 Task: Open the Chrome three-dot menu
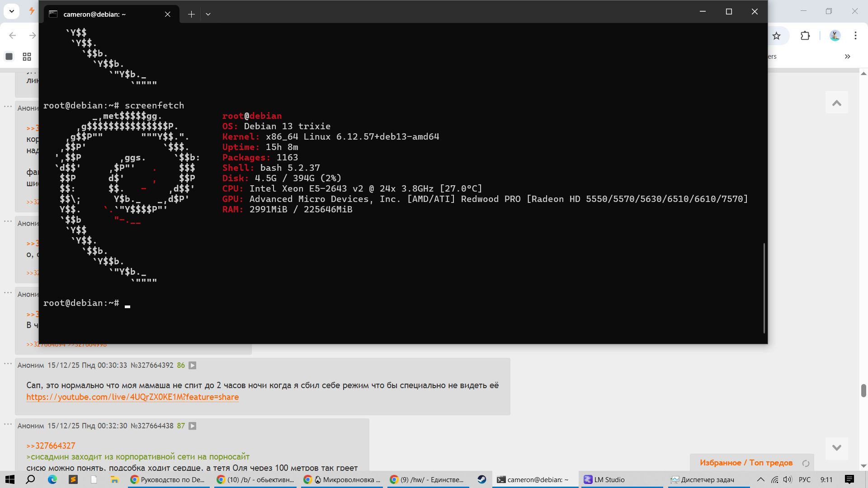point(855,36)
